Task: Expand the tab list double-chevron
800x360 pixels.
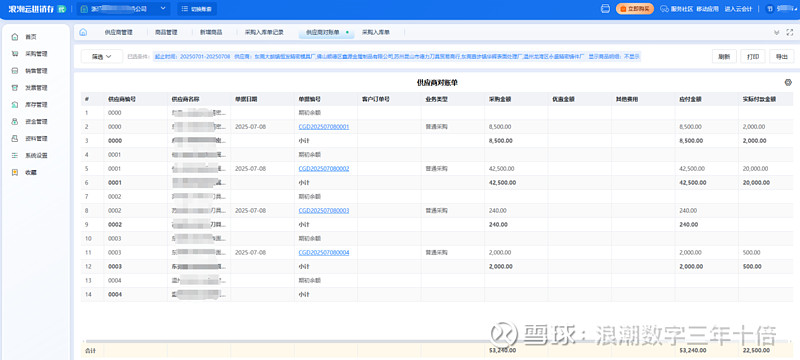Action: click(x=776, y=32)
